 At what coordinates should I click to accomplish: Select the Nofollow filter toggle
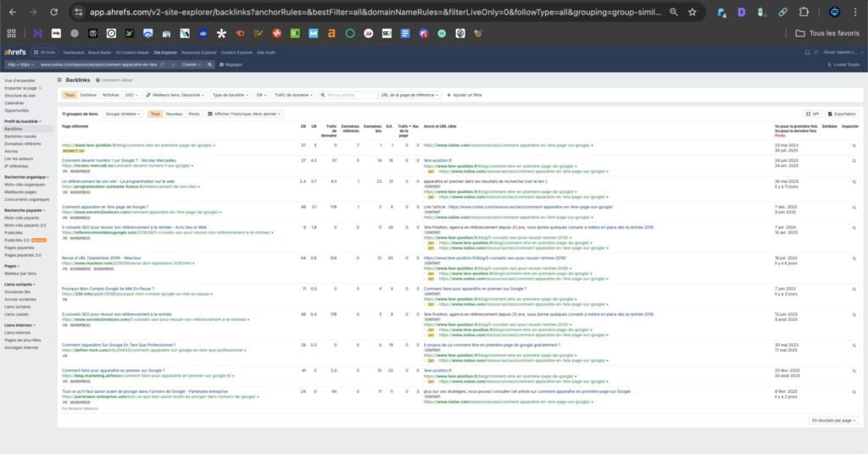point(111,95)
